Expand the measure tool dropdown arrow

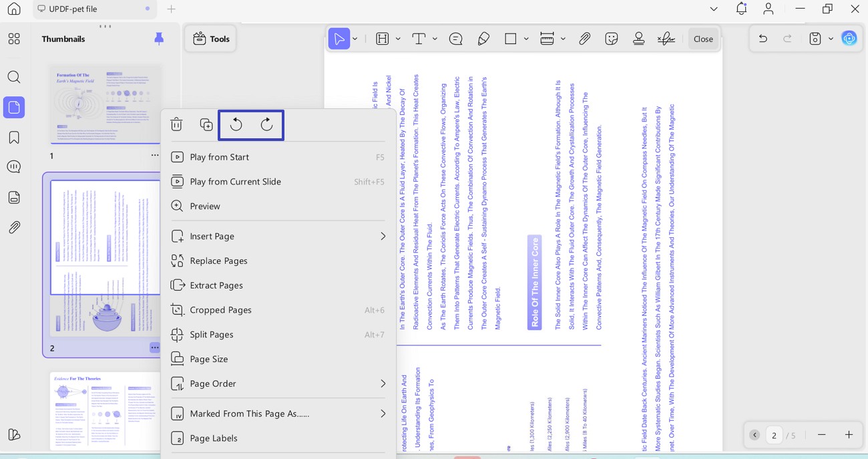coord(563,39)
